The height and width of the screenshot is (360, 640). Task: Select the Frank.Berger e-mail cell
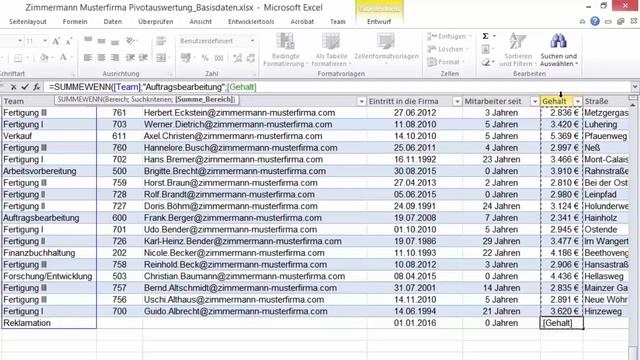255,218
